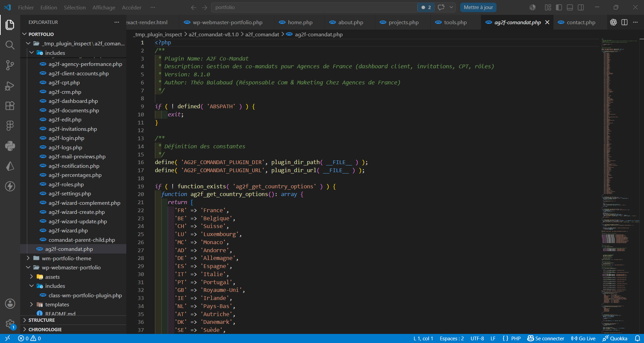The height and width of the screenshot is (343, 644).
Task: Expand the STRUCTURE section
Action: pos(73,320)
